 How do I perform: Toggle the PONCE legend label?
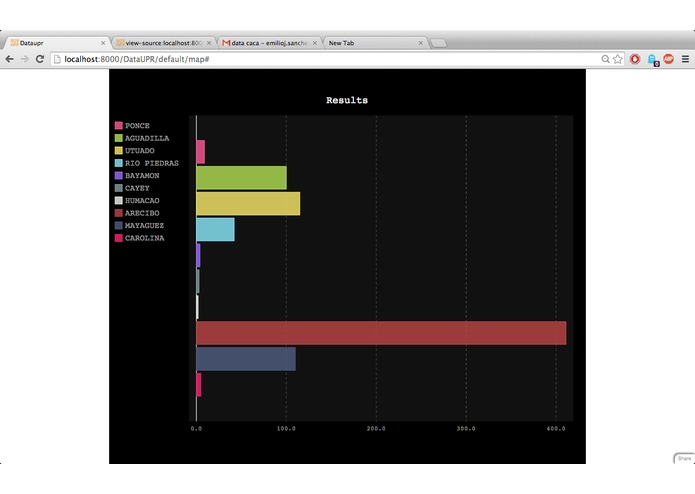[x=137, y=125]
